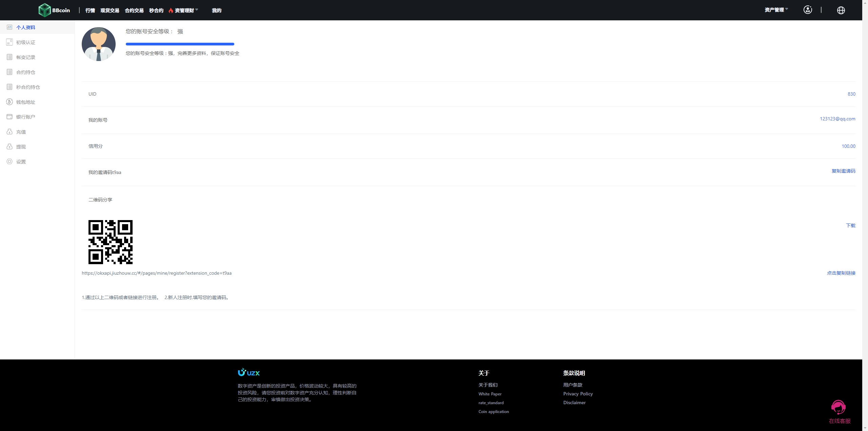
Task: Click the user profile avatar icon
Action: (x=808, y=10)
